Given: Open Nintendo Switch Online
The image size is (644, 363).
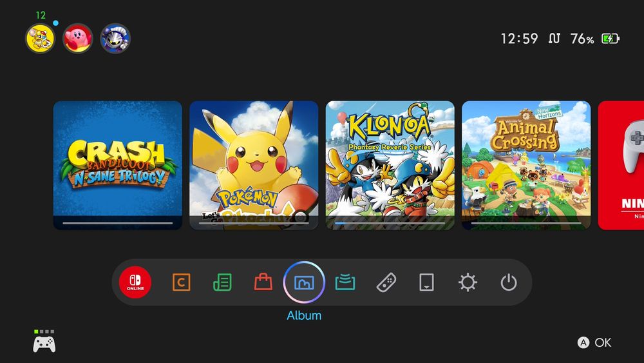Looking at the screenshot, I should tap(135, 282).
